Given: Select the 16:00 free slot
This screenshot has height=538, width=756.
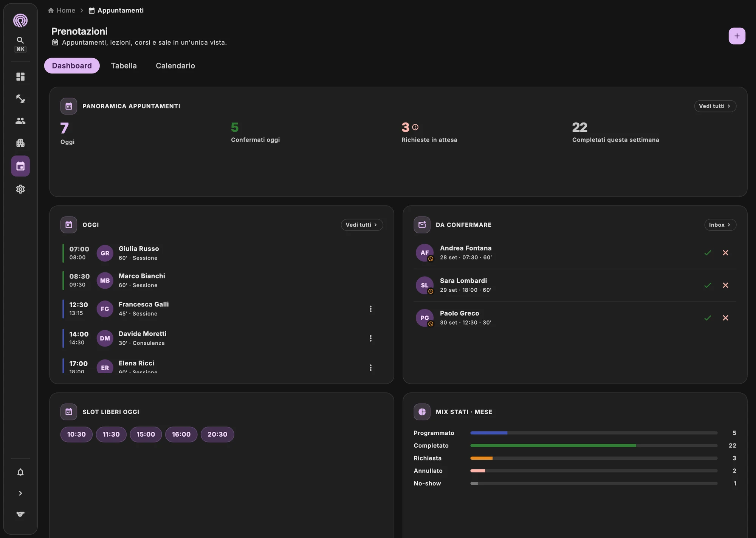Looking at the screenshot, I should click(x=181, y=435).
